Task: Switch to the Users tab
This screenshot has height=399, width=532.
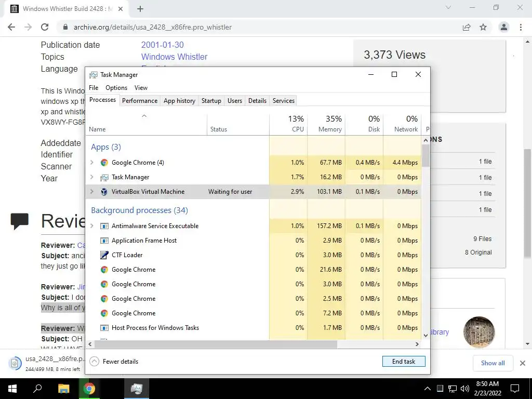Action: 235,101
